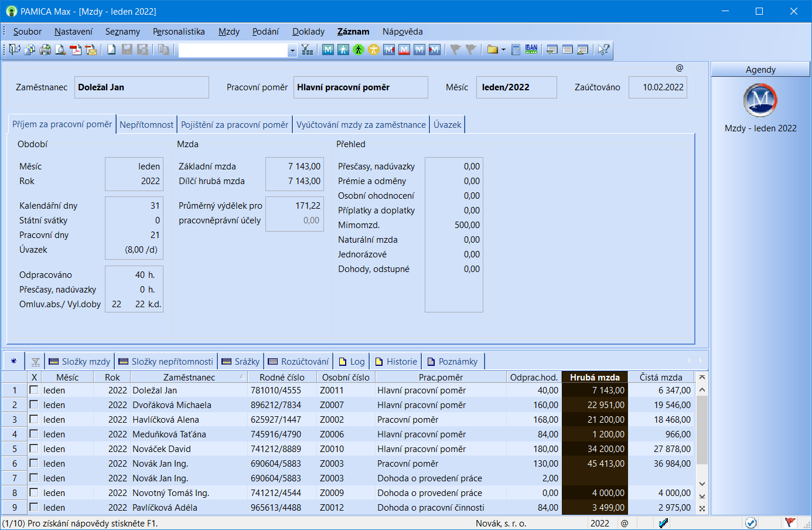Screen dimensions: 812x530
Task: Check the box for Pavlíčková Adéla row
Action: click(x=34, y=507)
